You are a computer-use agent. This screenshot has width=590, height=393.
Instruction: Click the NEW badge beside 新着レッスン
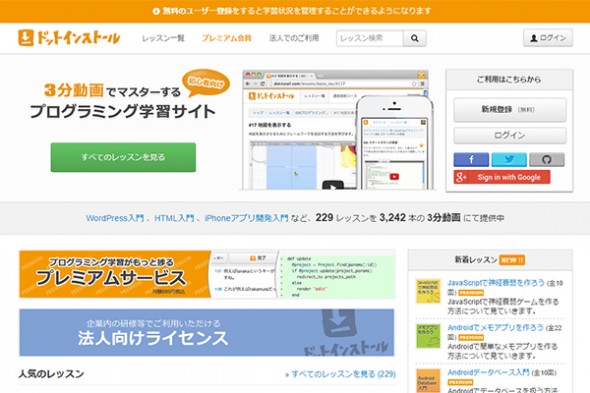[512, 260]
